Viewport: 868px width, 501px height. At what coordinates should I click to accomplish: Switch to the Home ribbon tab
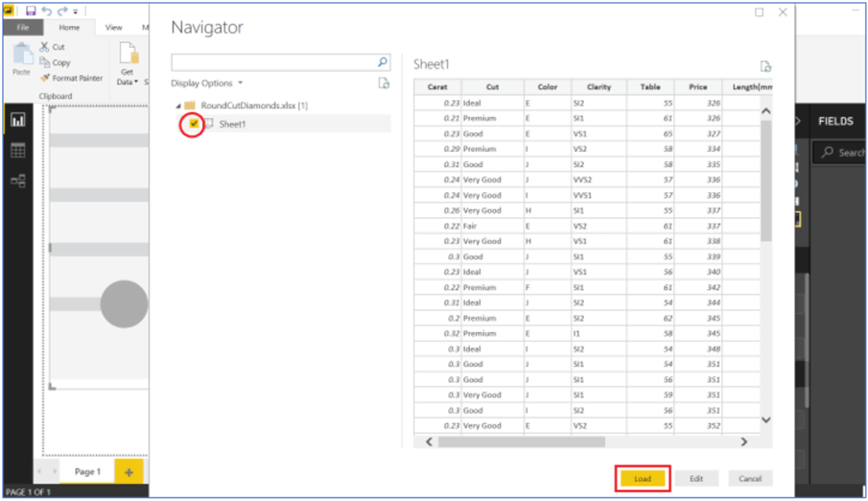pyautogui.click(x=69, y=27)
